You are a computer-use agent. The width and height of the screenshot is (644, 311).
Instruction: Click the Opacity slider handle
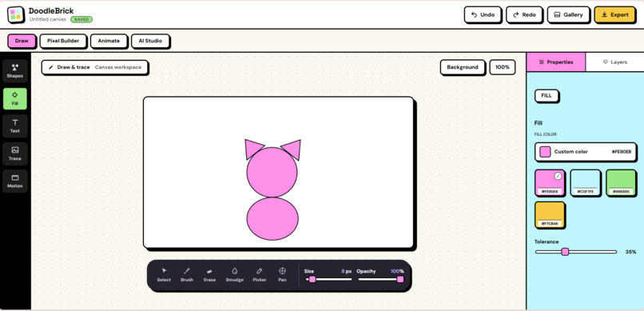tap(400, 279)
